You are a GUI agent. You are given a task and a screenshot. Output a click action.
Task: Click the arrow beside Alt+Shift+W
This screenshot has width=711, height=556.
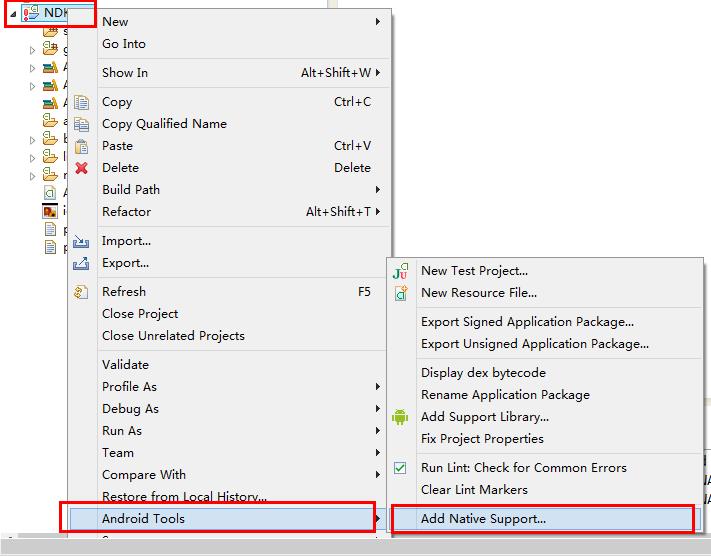378,73
